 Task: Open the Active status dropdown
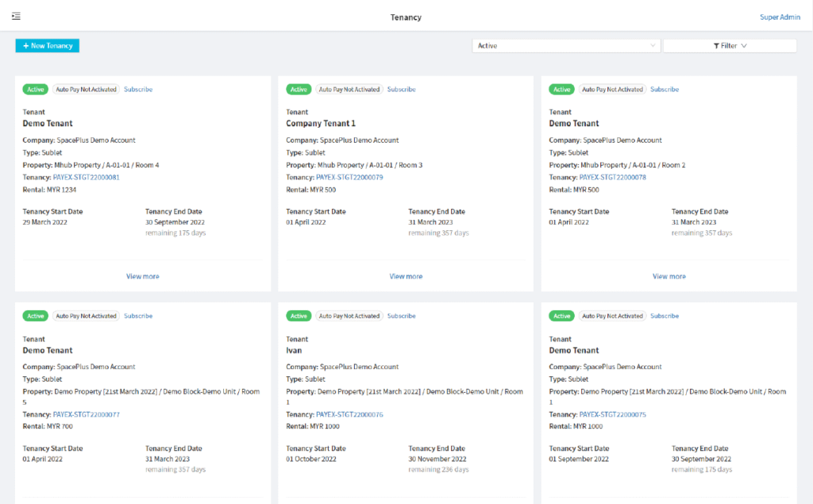pyautogui.click(x=566, y=46)
